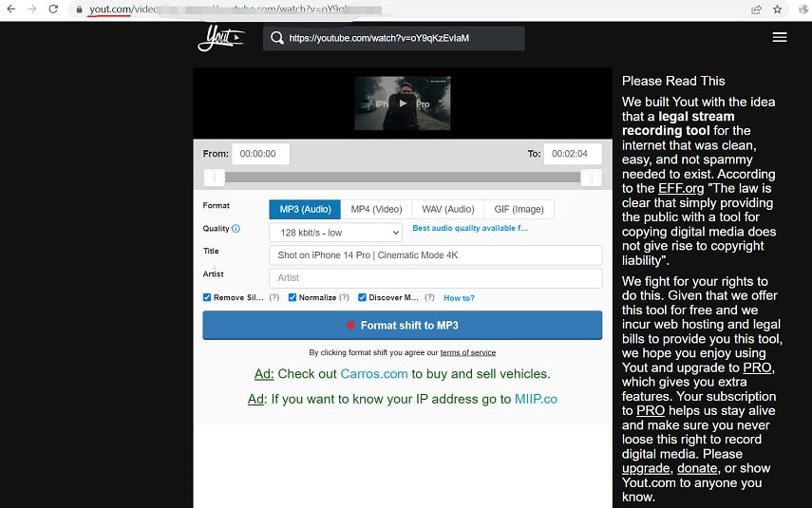
Task: Toggle the Remove Silence checkbox
Action: (x=207, y=297)
